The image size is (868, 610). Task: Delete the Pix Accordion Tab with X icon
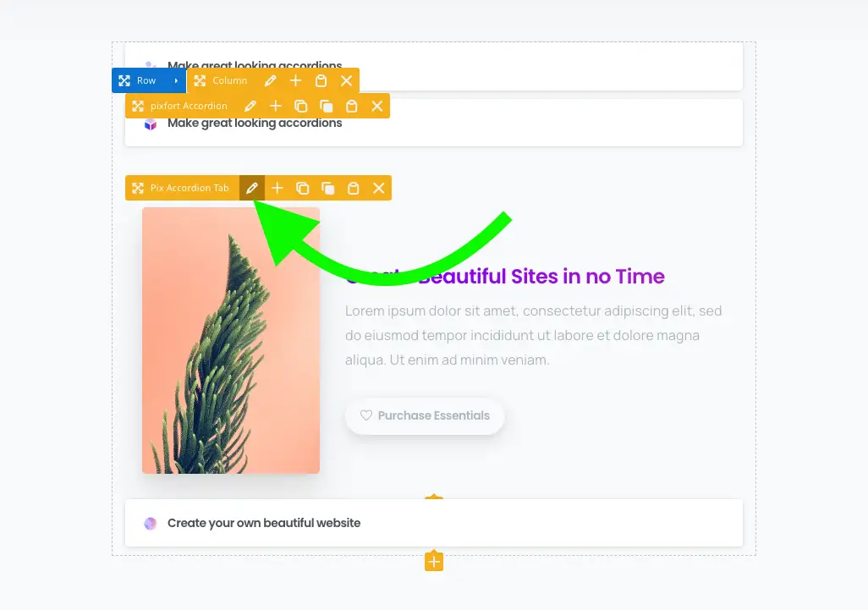pyautogui.click(x=379, y=188)
